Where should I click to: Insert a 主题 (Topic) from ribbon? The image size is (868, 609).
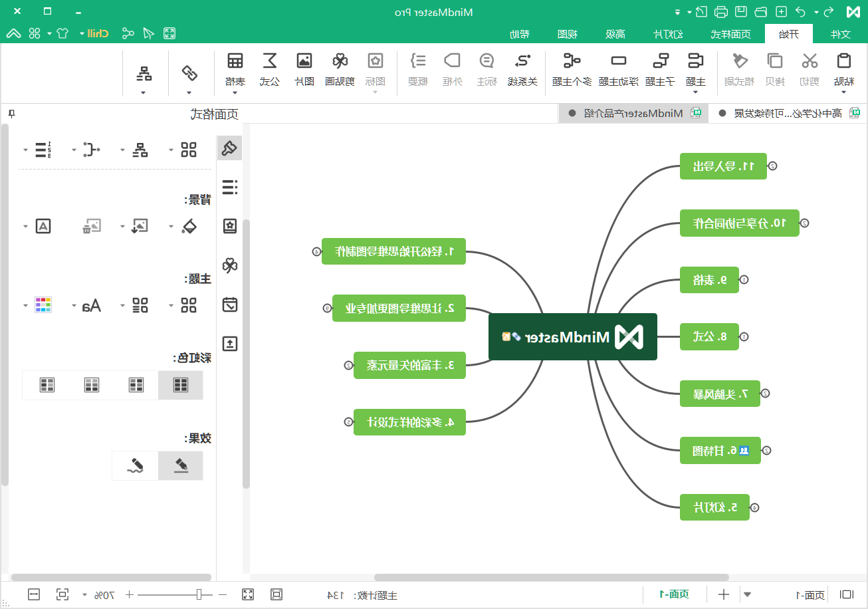[695, 61]
